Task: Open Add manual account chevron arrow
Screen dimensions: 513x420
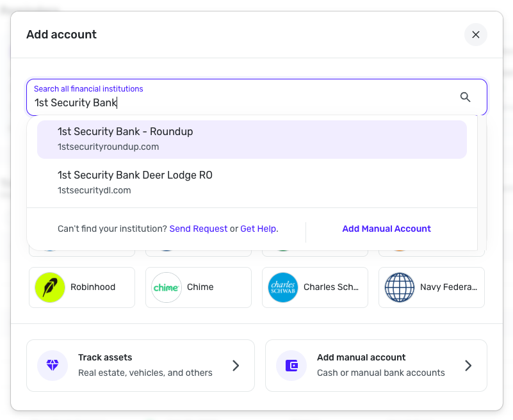Action: coord(468,366)
